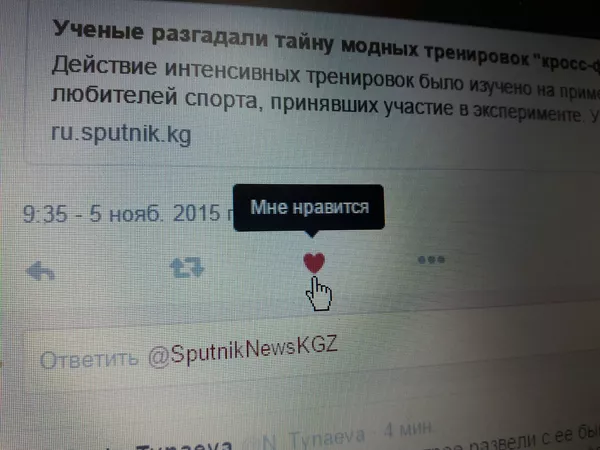Screen dimensions: 600x450
Task: Open the headline "Ученые разгадали тайну модных тренировок"
Action: 290,44
